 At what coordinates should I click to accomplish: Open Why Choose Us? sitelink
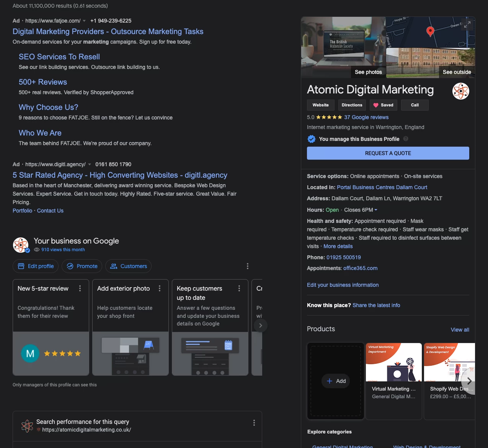point(49,107)
